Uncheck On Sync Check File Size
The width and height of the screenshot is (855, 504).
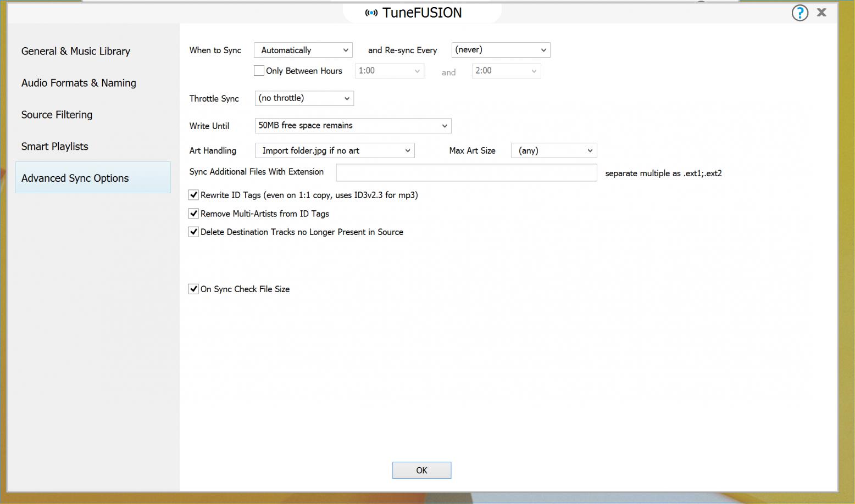193,289
